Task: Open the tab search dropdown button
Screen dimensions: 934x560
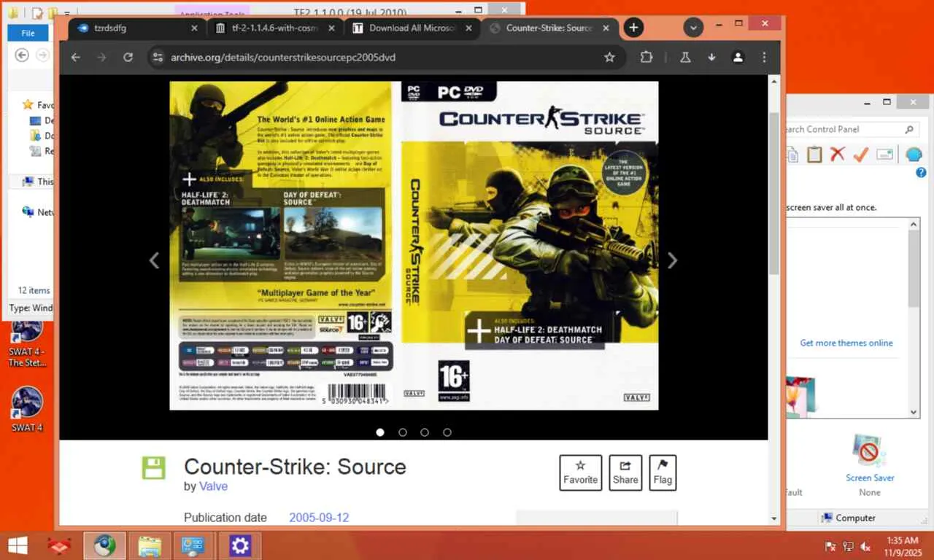Action: [x=693, y=28]
